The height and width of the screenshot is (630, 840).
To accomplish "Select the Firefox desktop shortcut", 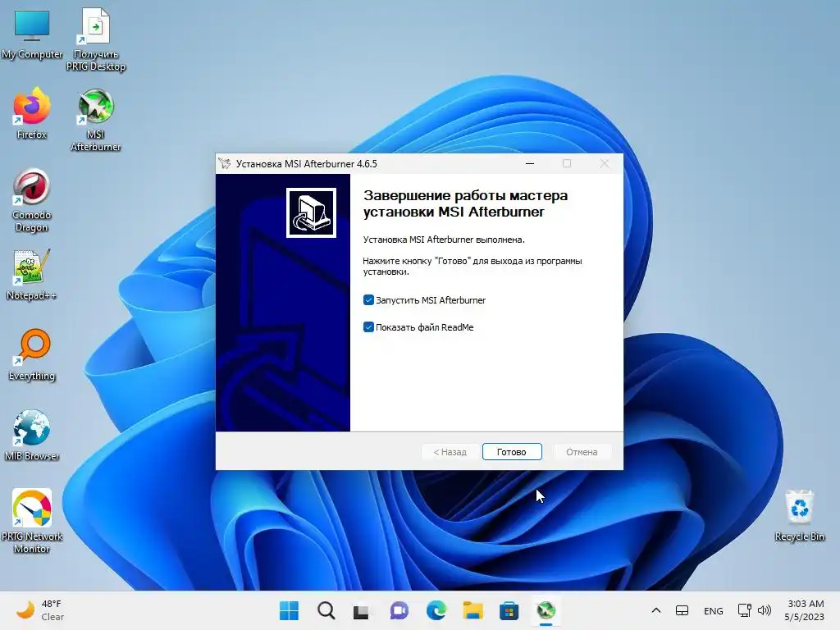I will tap(32, 113).
